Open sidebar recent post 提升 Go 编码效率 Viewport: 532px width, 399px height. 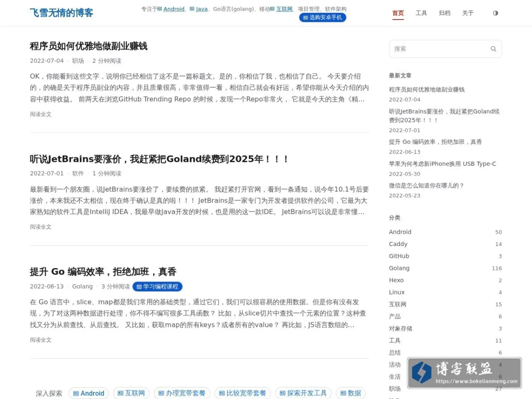point(435,142)
